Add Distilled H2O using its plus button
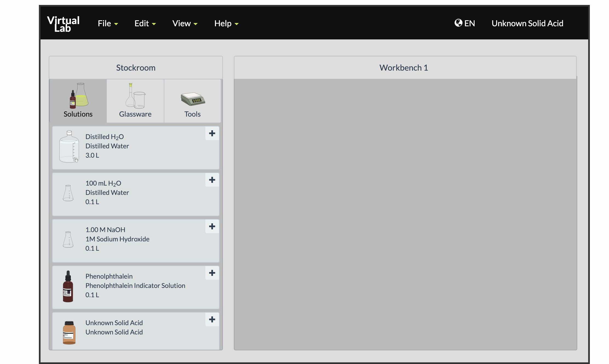The image size is (609, 364). pos(212,133)
